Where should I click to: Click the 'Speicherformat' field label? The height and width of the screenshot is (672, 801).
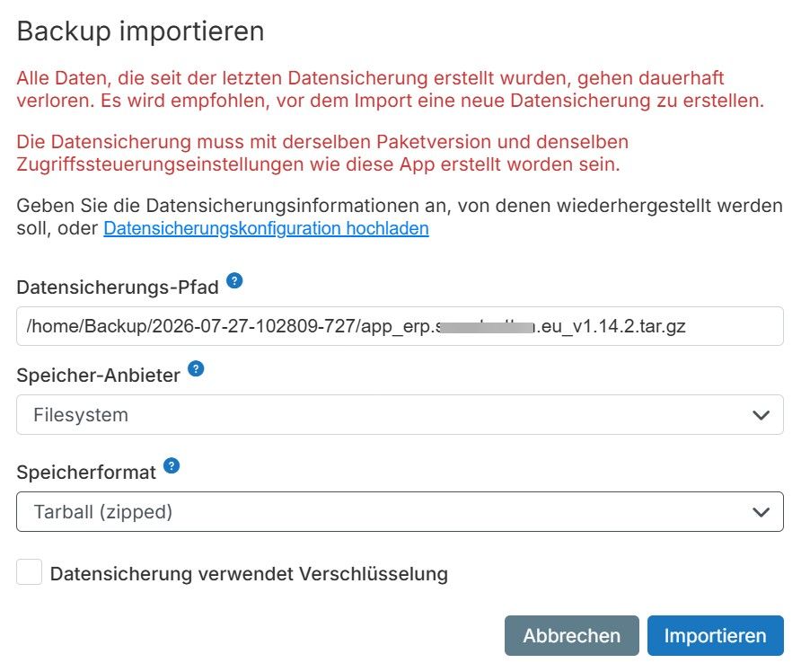point(86,473)
